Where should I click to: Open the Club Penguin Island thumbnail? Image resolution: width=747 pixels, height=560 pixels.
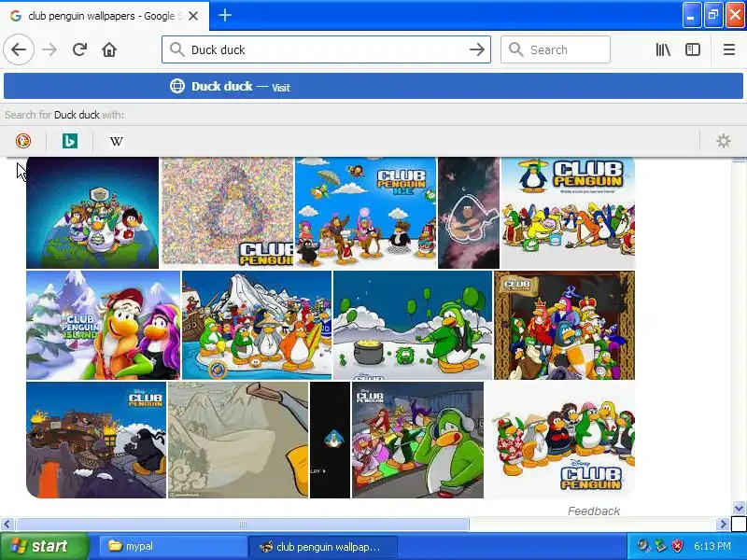[103, 325]
